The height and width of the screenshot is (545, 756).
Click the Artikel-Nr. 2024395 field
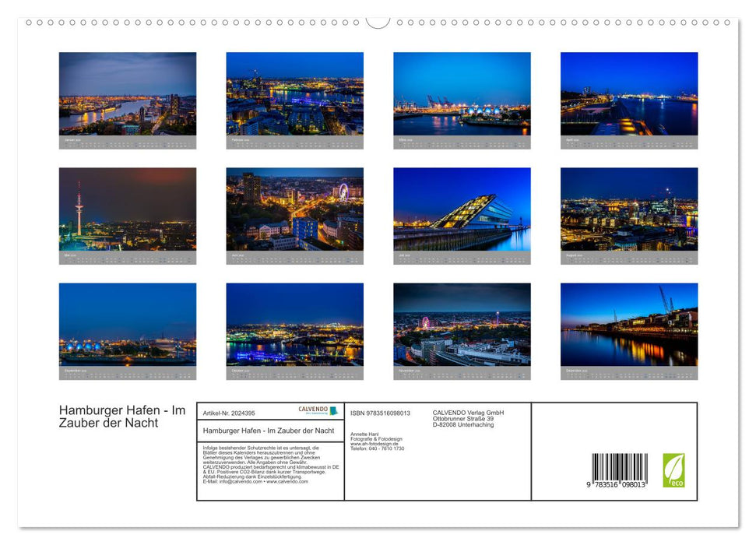coord(230,413)
